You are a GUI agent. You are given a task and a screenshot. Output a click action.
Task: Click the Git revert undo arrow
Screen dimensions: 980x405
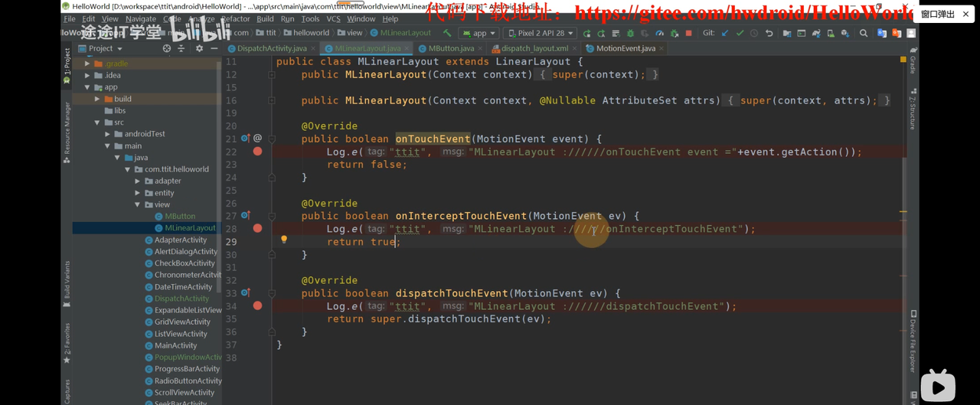click(769, 33)
